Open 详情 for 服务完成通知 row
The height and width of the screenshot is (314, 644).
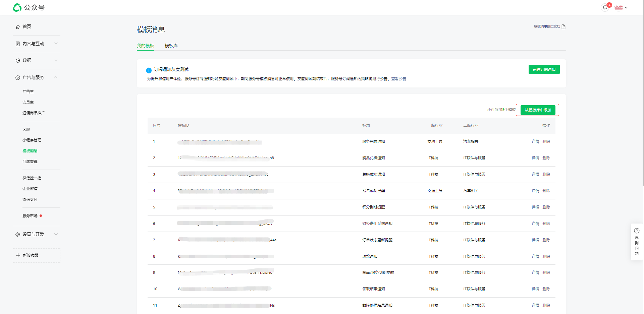[535, 141]
